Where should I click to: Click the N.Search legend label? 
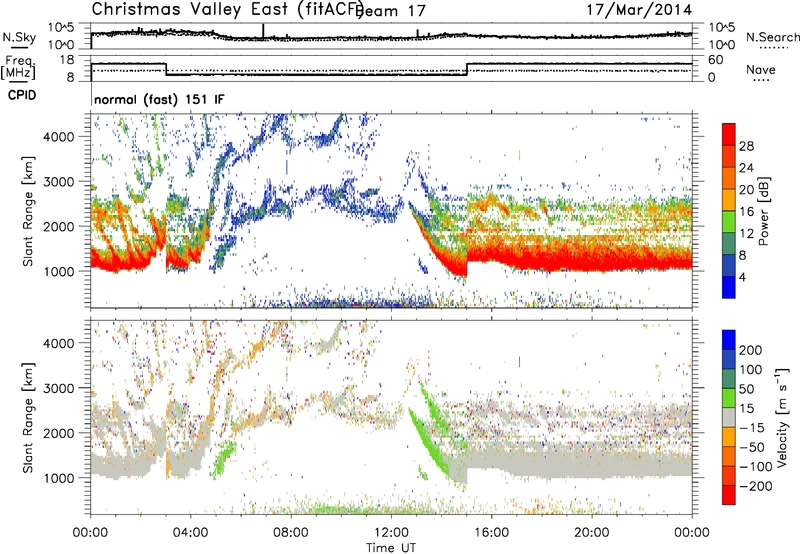pyautogui.click(x=772, y=37)
